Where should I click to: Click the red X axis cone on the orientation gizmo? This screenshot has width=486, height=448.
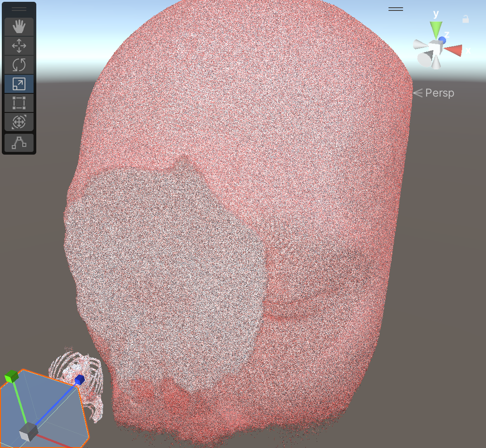454,50
